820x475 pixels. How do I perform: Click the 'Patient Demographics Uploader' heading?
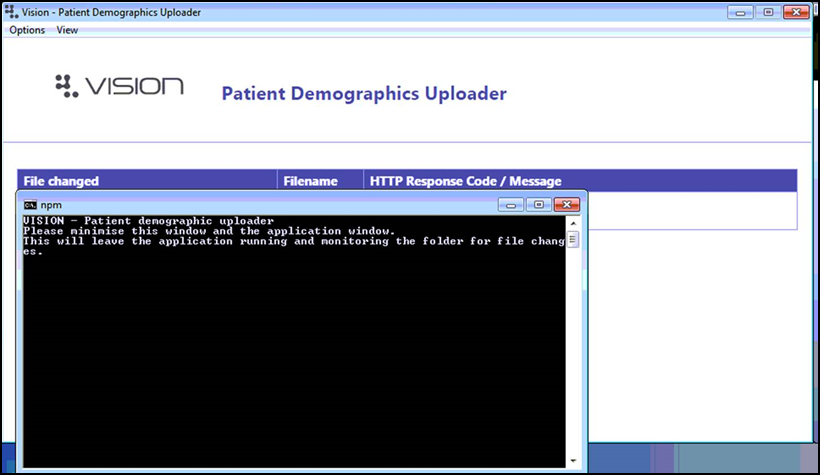[363, 94]
